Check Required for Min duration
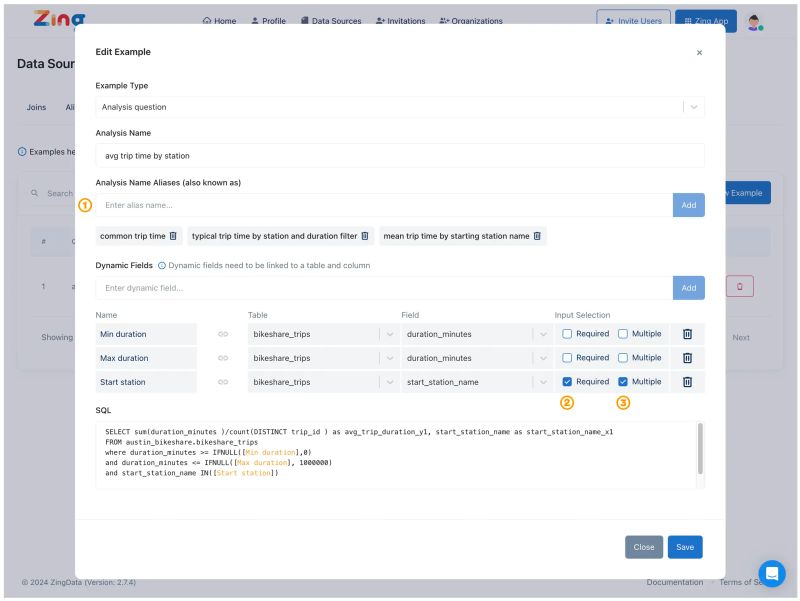 tap(567, 334)
